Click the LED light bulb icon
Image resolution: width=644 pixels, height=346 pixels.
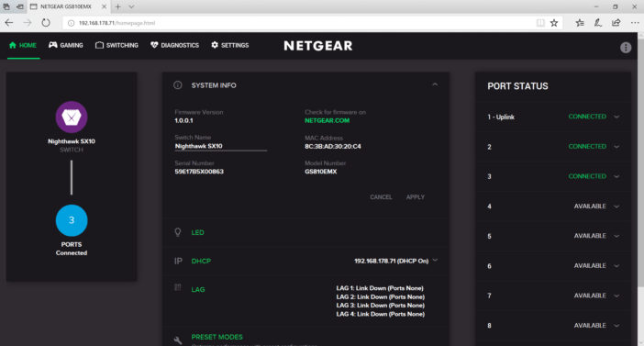coord(178,232)
